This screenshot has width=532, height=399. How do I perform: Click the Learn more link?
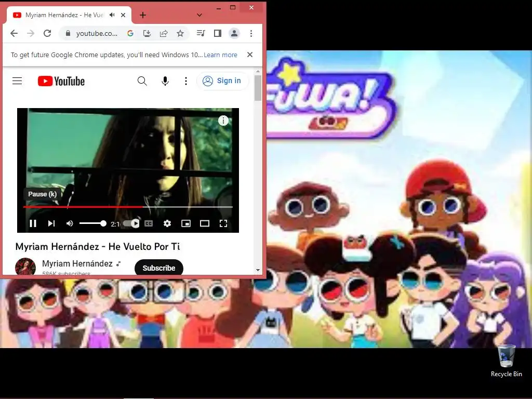220,55
